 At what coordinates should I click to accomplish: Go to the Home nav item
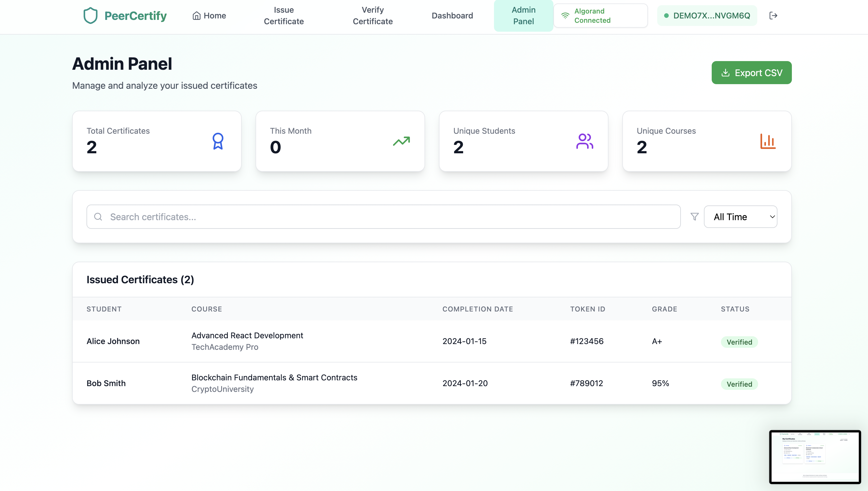click(209, 16)
